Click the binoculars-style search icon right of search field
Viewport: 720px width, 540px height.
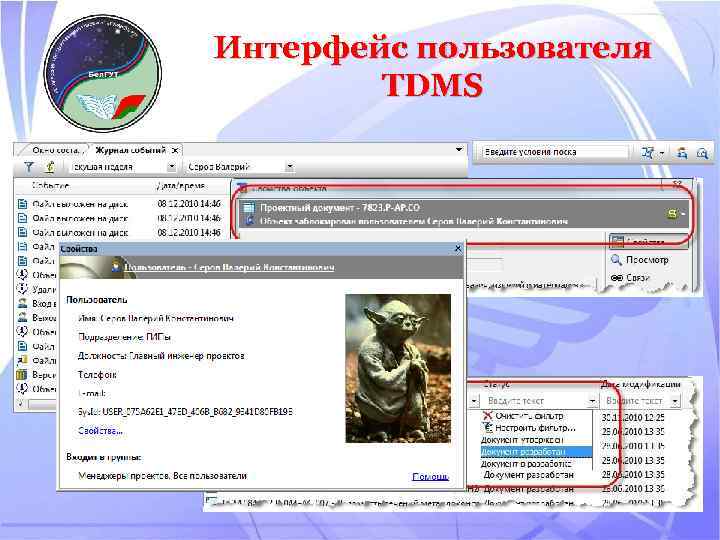[x=648, y=152]
